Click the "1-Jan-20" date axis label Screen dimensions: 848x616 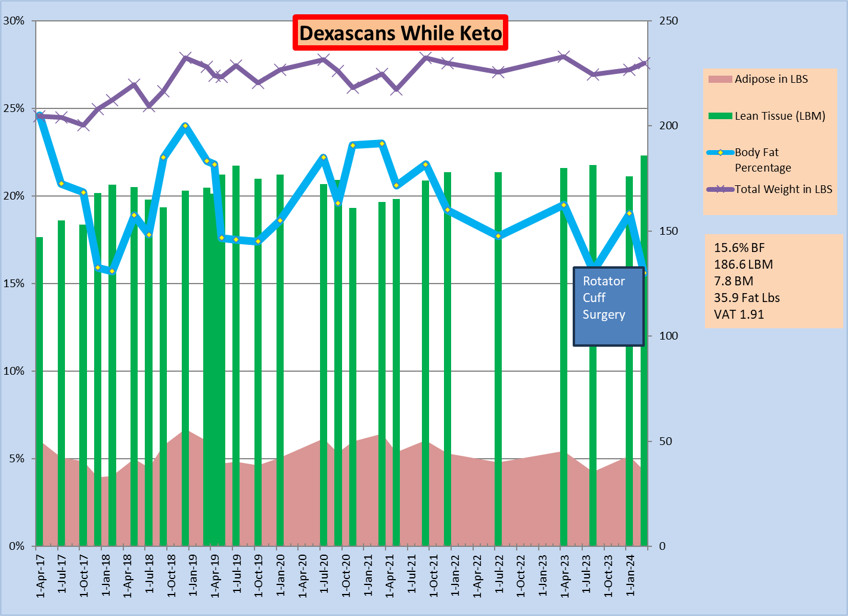(x=281, y=575)
